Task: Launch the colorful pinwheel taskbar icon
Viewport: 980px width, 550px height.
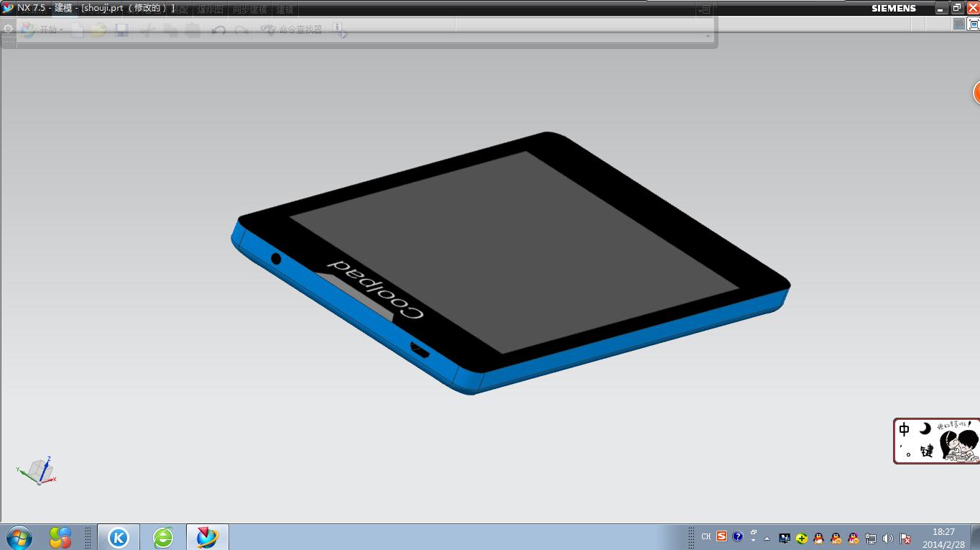Action: [60, 537]
